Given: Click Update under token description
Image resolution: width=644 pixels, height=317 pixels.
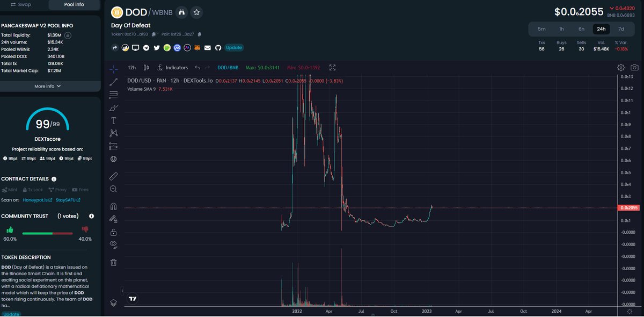Looking at the screenshot, I should [x=11, y=314].
